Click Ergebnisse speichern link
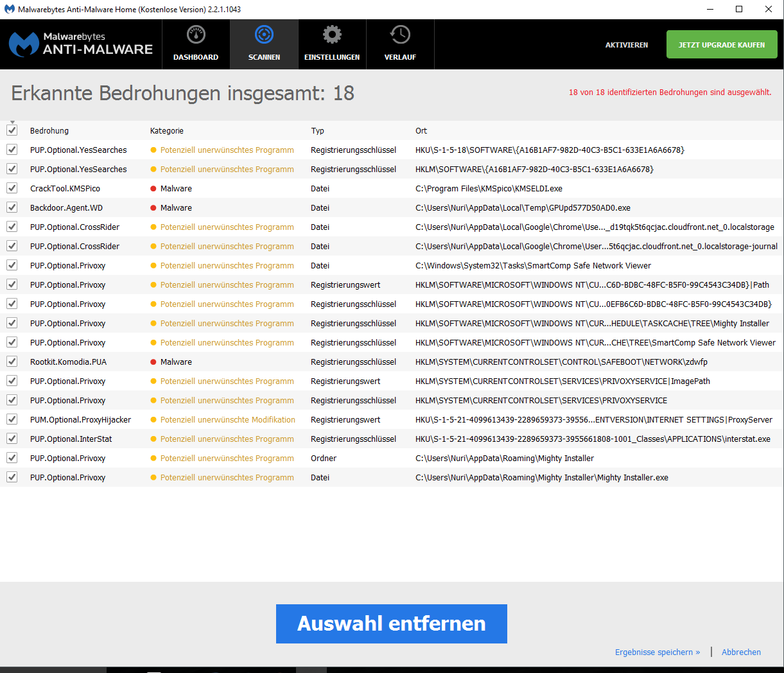Image resolution: width=784 pixels, height=673 pixels. [658, 652]
